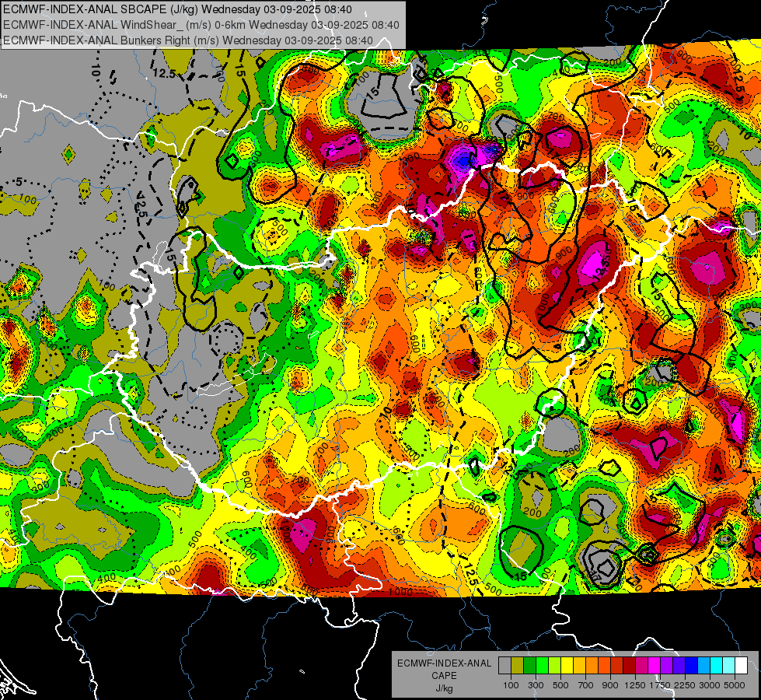Click the legend tick label 1250
The image size is (761, 700).
[x=635, y=685]
